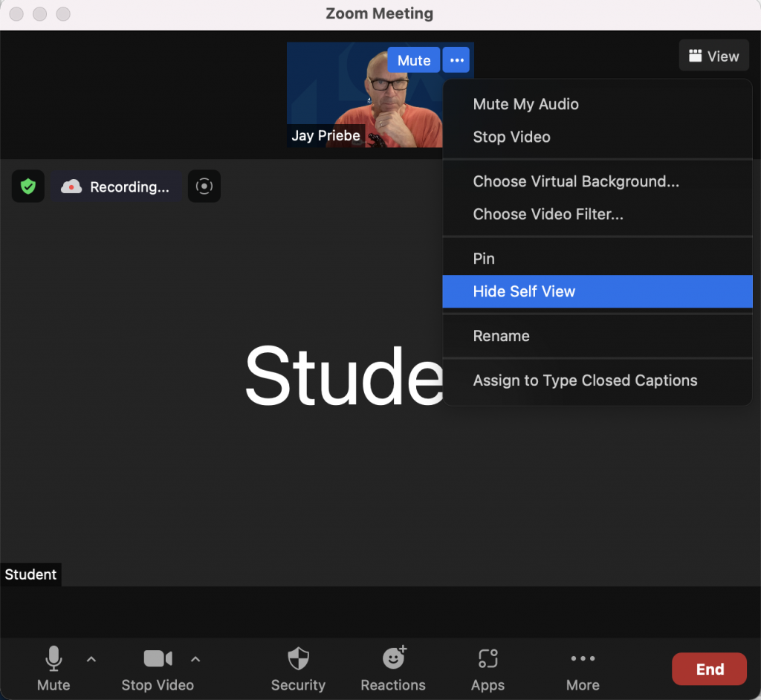Click the red End meeting button
The image size is (761, 700).
point(709,669)
